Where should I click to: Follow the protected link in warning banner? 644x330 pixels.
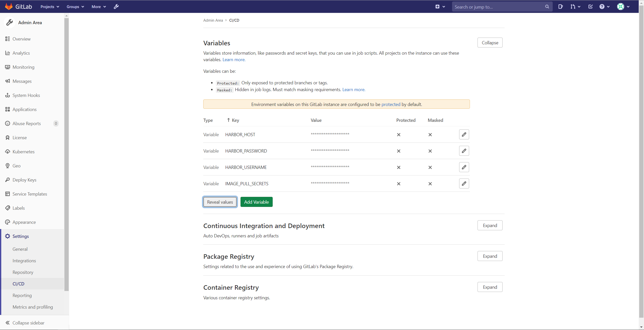tap(391, 104)
